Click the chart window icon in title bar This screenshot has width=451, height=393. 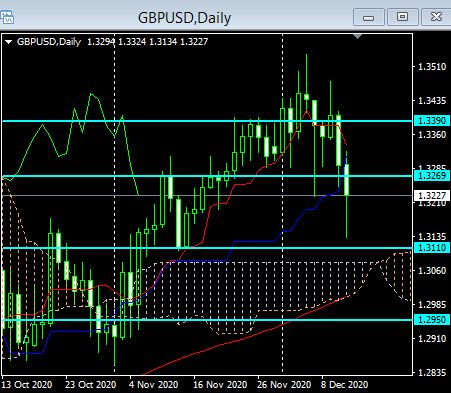pyautogui.click(x=7, y=17)
